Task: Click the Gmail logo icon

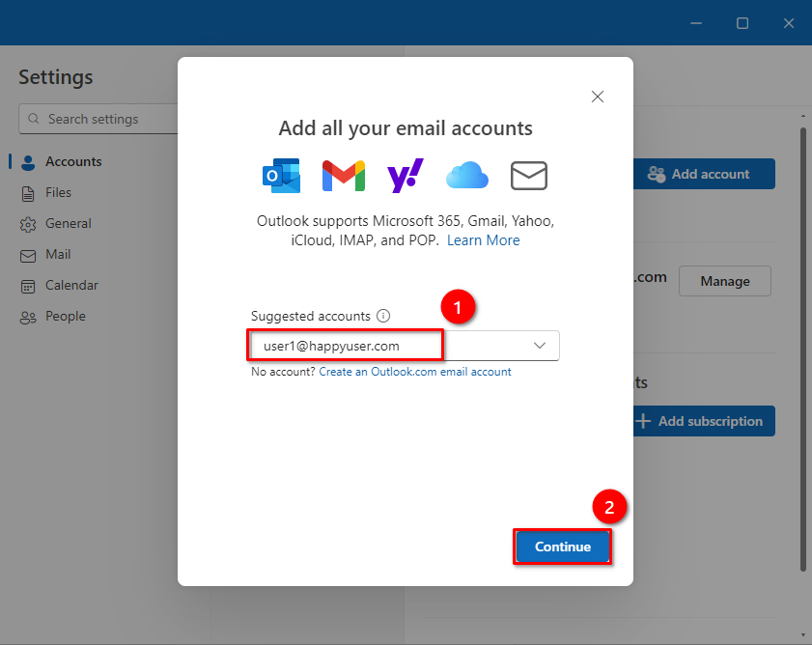Action: click(344, 176)
